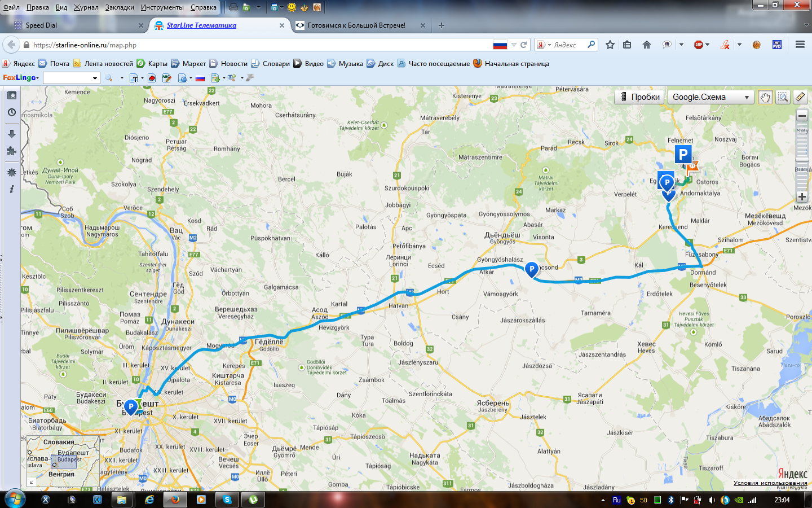Viewport: 812px width, 508px height.
Task: Open the Google.Схема map type dropdown
Action: 710,97
